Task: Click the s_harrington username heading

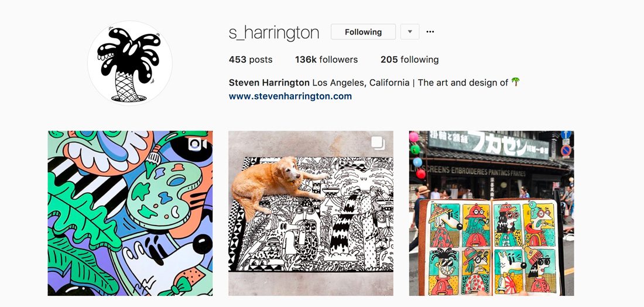Action: 274,32
